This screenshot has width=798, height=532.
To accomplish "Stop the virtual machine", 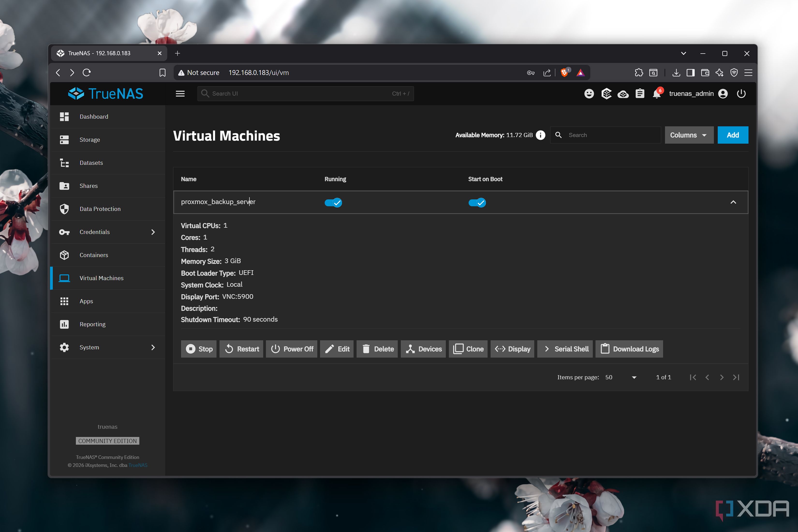I will 199,349.
